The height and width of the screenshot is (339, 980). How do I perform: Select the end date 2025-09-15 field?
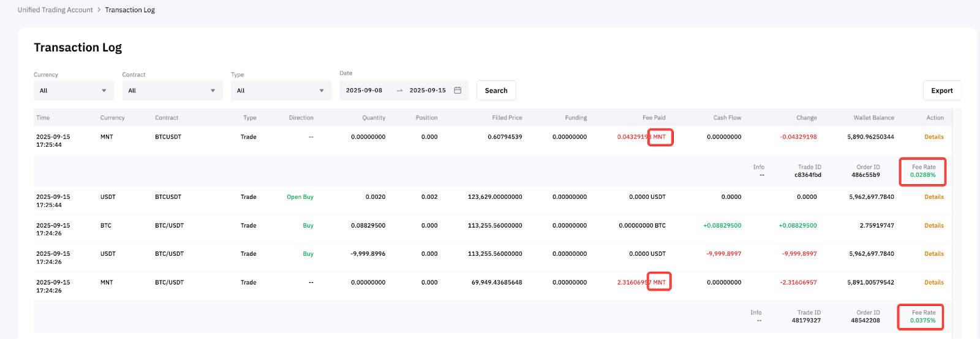[428, 91]
